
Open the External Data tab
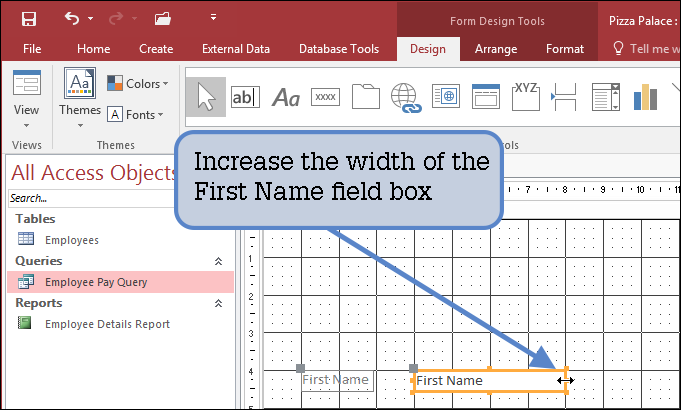[236, 49]
